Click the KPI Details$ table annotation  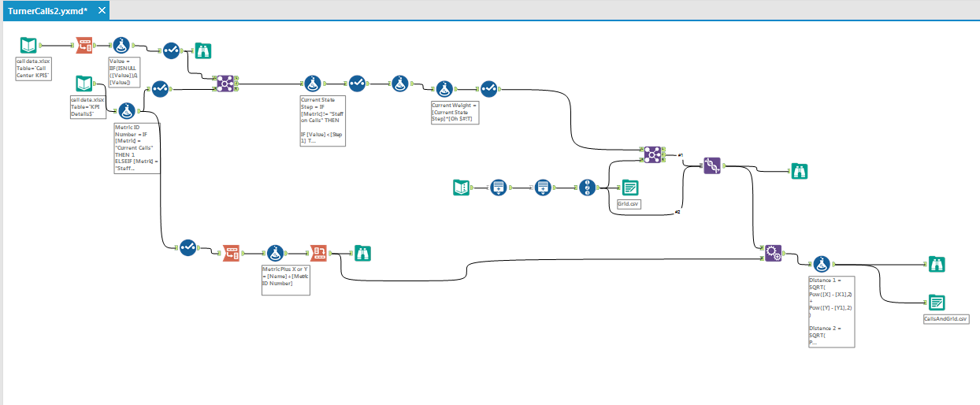pos(88,107)
